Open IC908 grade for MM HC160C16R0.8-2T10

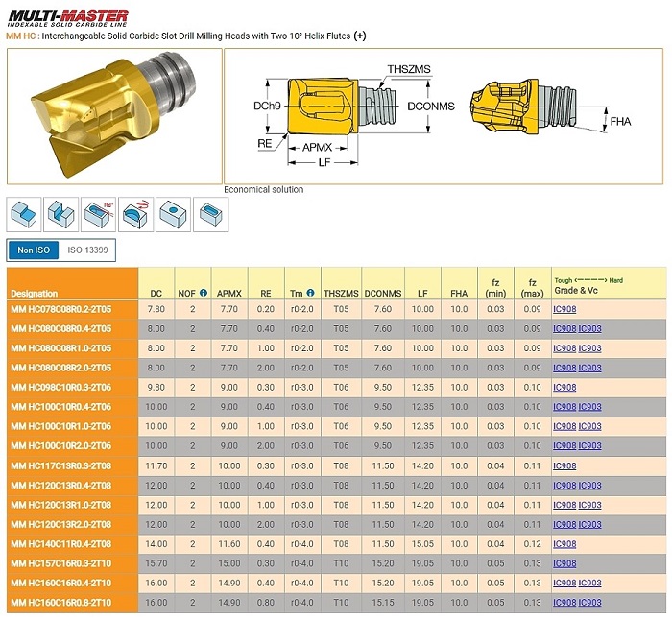tap(564, 603)
